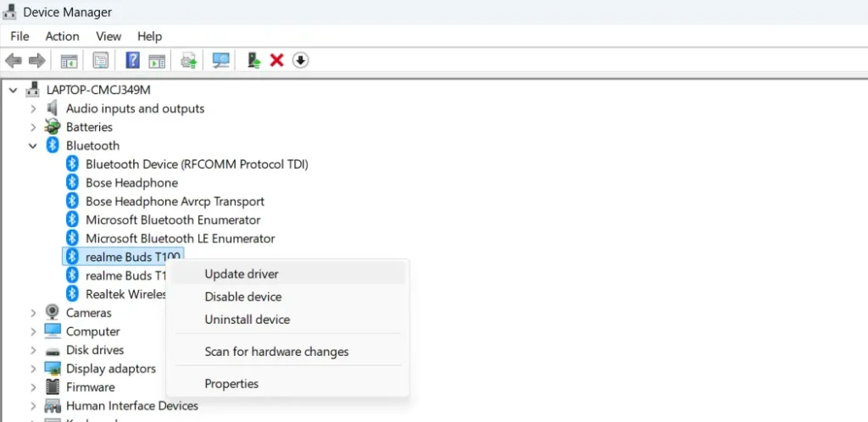Viewport: 868px width, 422px height.
Task: Click the LAPTOP-CMCJ349M computer icon
Action: tap(33, 90)
